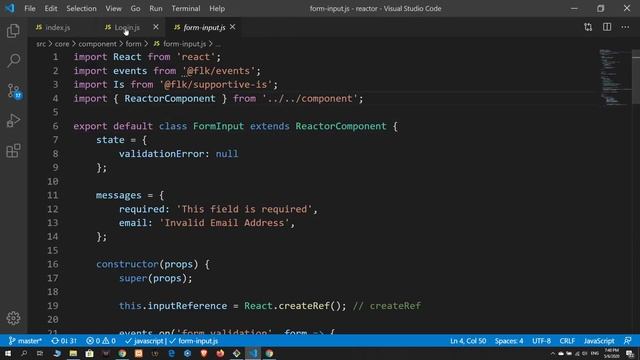
Task: Click the 'core' breadcrumb segment
Action: tap(62, 44)
